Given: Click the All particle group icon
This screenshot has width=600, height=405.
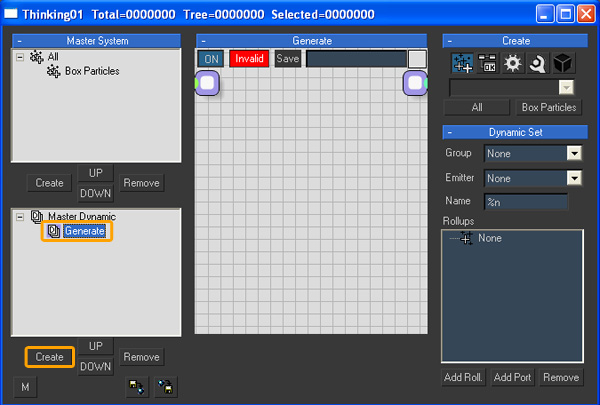Looking at the screenshot, I should point(37,57).
